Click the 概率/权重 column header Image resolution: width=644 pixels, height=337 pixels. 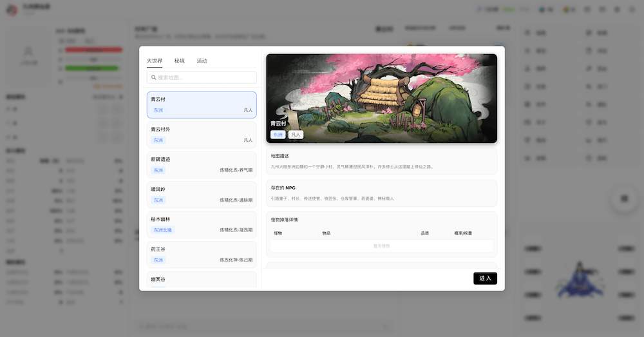pos(463,233)
